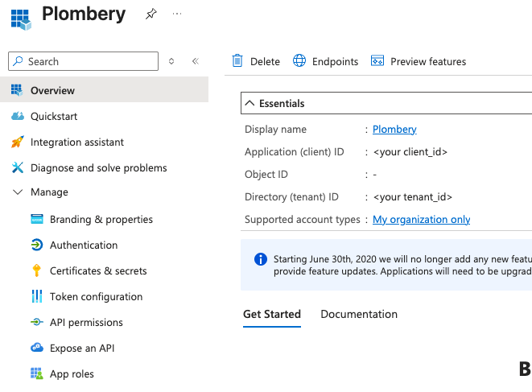Click the Manage section label
The height and width of the screenshot is (392, 532).
click(49, 192)
